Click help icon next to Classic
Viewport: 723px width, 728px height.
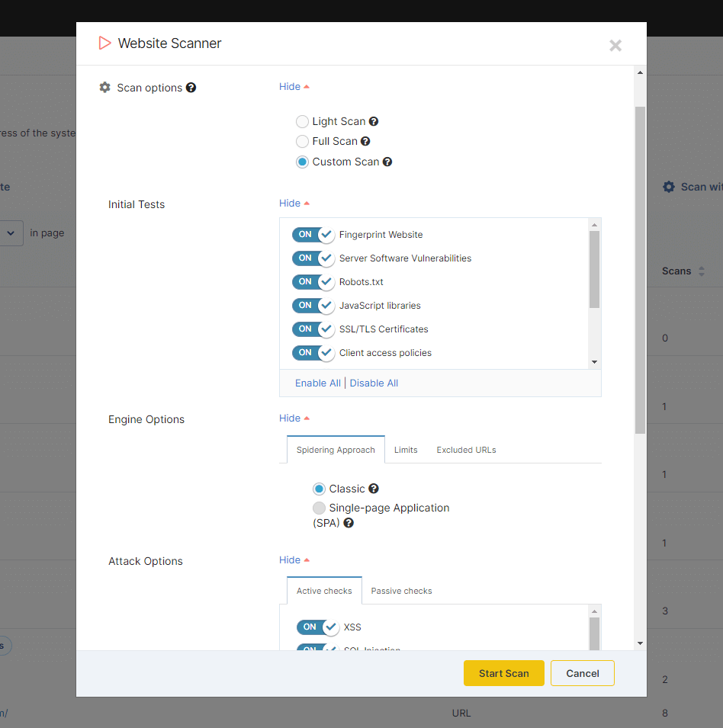pyautogui.click(x=374, y=489)
